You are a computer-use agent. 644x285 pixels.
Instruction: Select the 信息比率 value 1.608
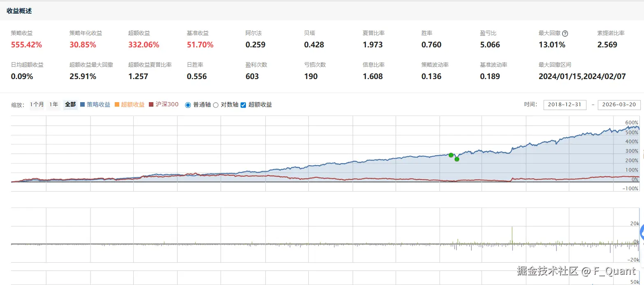coord(373,77)
